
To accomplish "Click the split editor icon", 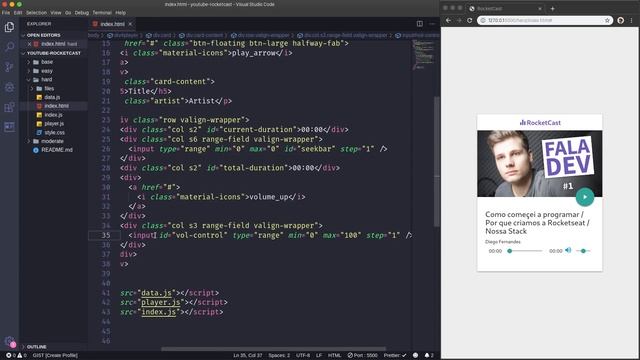I will pos(420,24).
